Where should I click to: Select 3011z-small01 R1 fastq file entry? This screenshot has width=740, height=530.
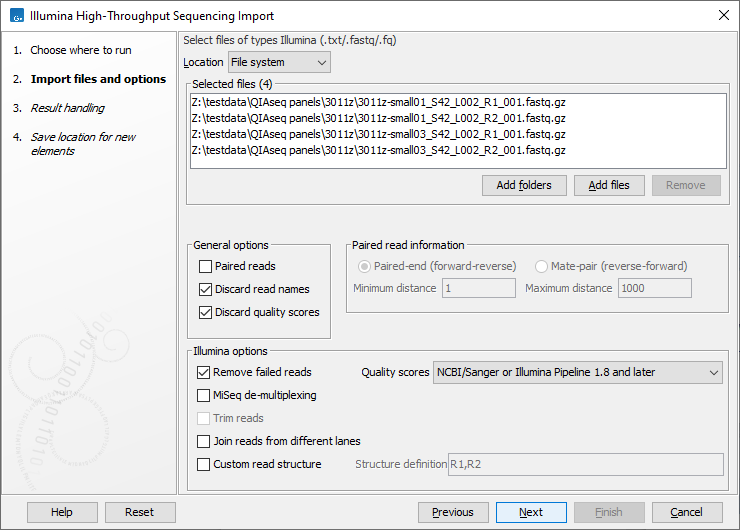click(380, 102)
